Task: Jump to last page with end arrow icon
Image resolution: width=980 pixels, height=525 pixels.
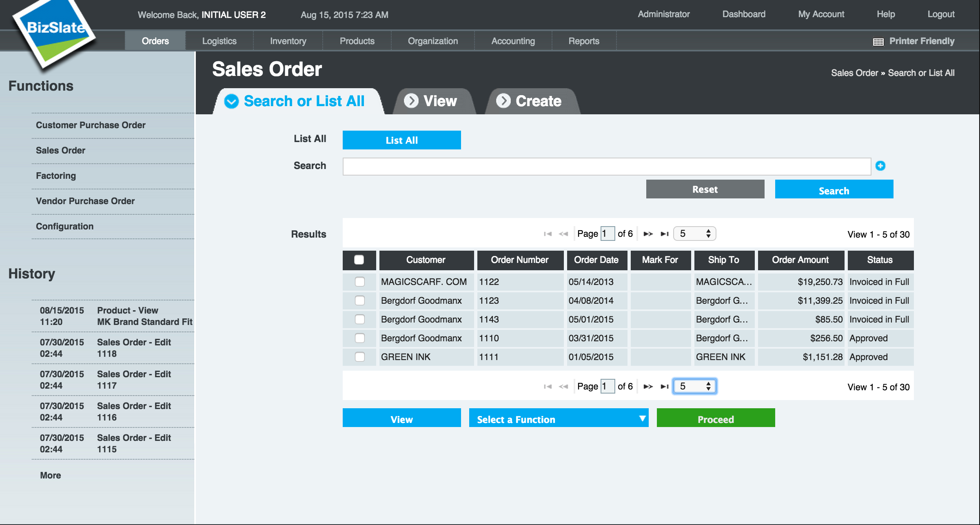Action: point(665,234)
